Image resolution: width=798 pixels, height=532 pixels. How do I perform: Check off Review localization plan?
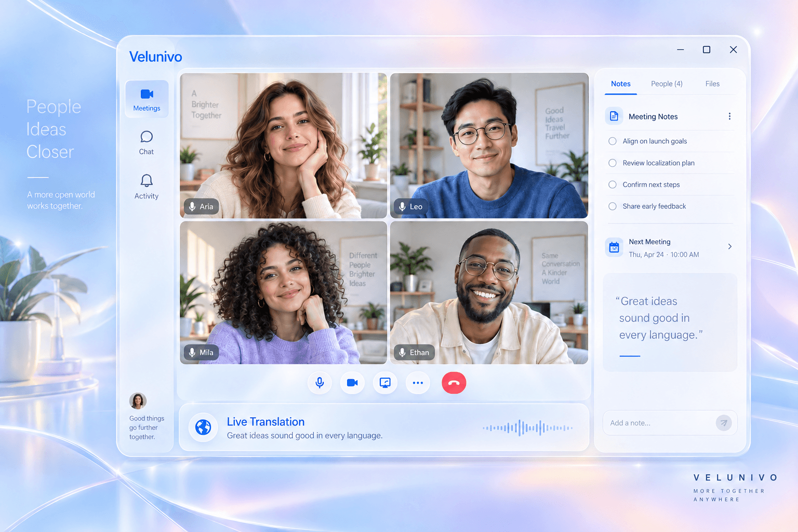point(613,163)
